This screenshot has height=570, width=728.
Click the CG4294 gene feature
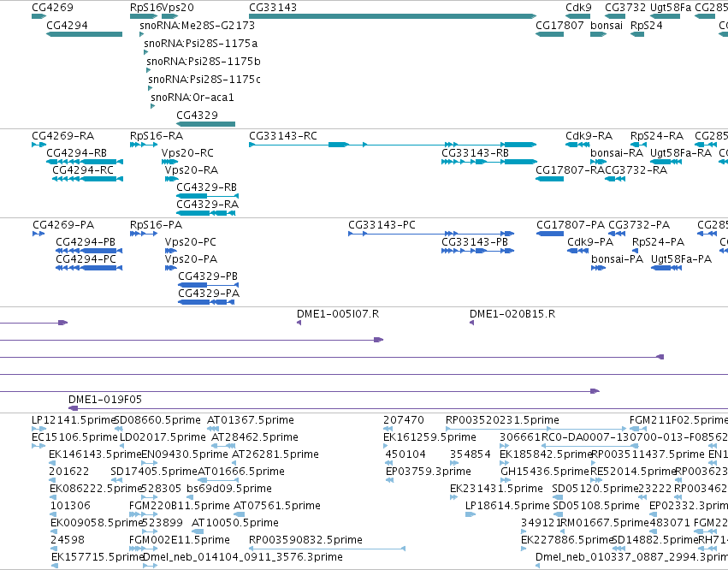click(x=84, y=34)
